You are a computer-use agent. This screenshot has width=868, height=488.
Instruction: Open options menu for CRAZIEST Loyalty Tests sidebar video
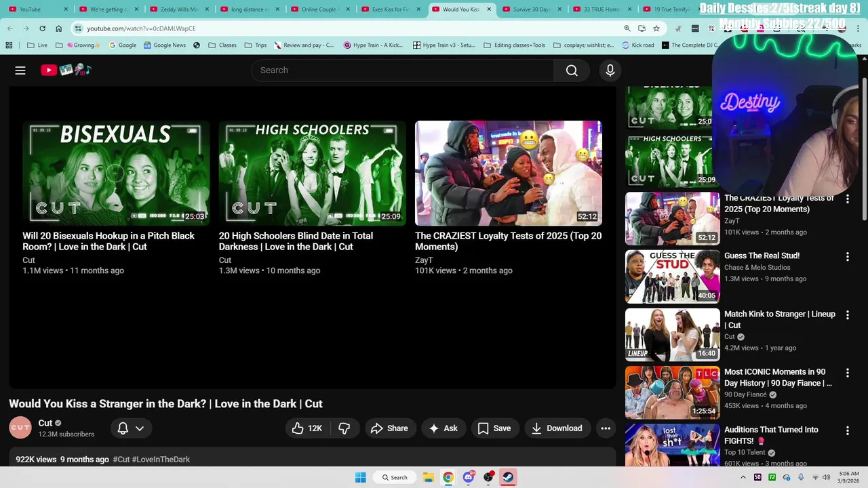[x=847, y=199]
